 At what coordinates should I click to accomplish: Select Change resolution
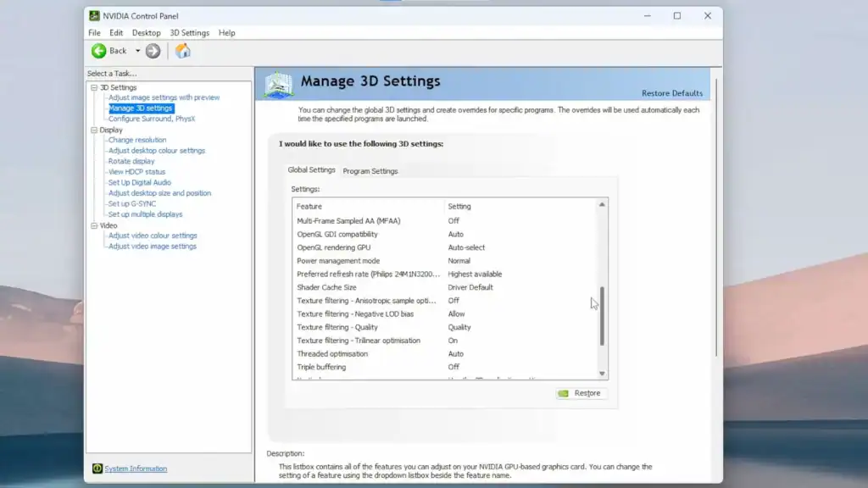[x=137, y=140]
